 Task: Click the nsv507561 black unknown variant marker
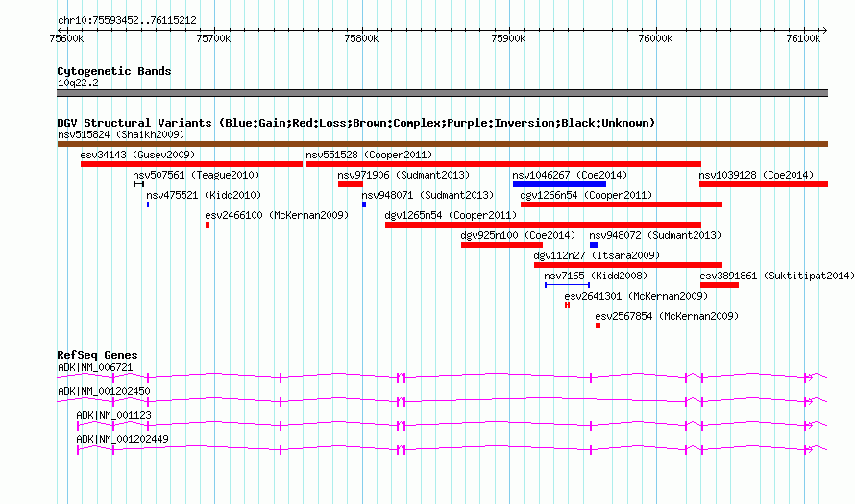[x=138, y=184]
